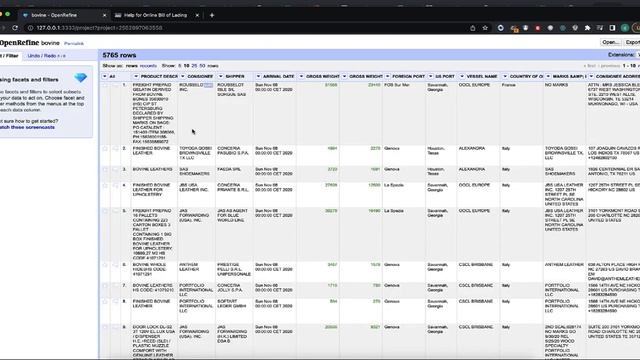Screen dimensions: 640x360
Task: Open the browser extensions puzzle icon
Action: point(587,28)
